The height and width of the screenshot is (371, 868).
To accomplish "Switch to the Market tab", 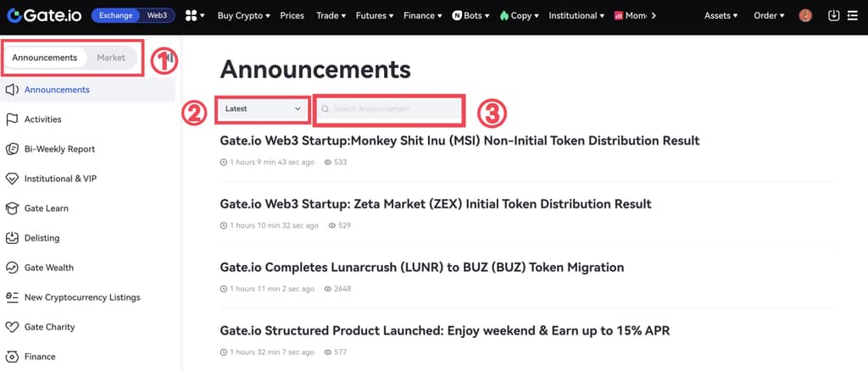I will tap(111, 58).
